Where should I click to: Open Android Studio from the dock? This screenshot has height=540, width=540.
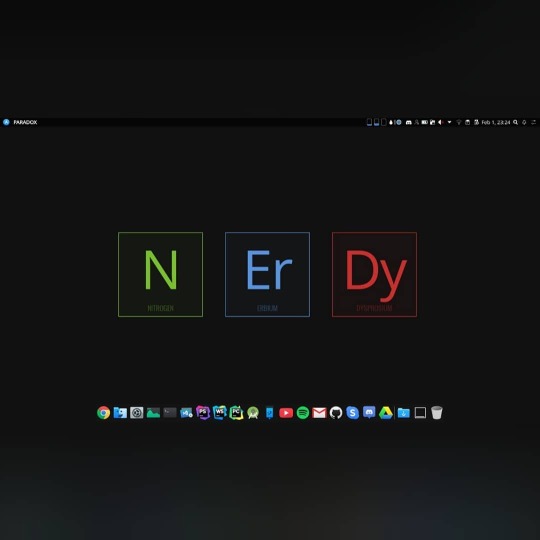click(253, 413)
